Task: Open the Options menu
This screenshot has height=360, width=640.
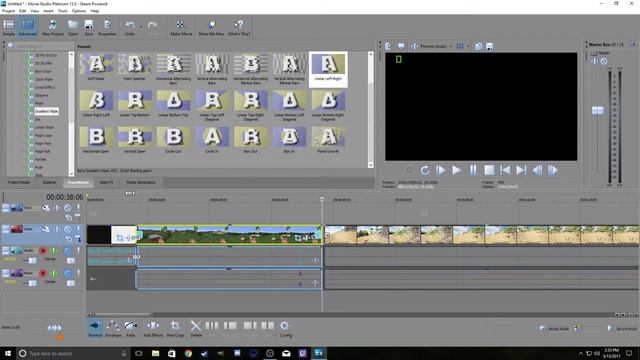Action: point(79,11)
